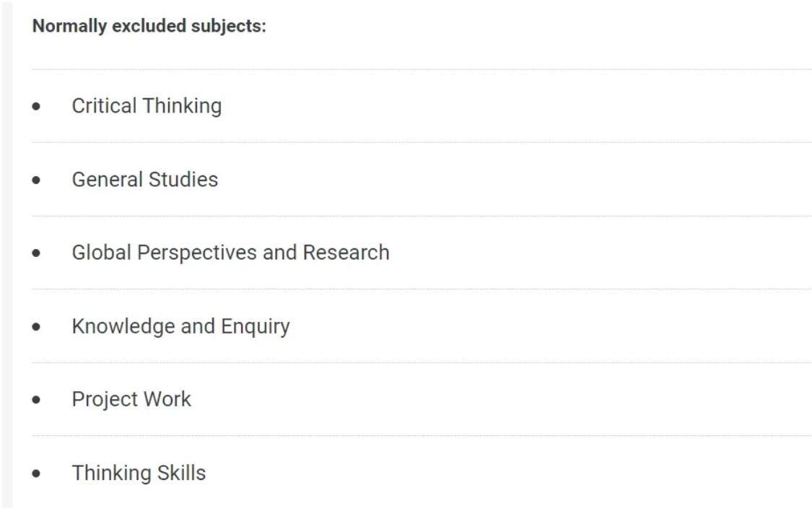The width and height of the screenshot is (812, 511).
Task: Click the bullet before Thinking Skills
Action: (x=36, y=473)
